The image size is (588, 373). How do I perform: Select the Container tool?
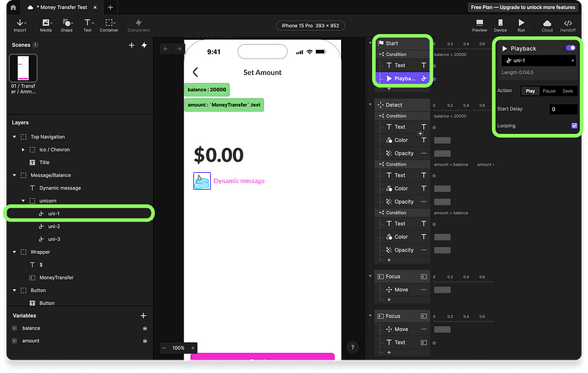tap(109, 25)
